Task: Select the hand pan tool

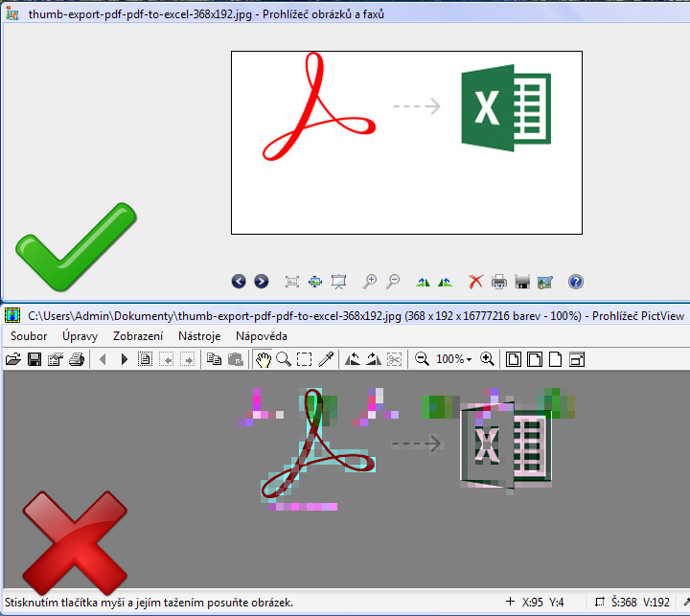Action: (264, 359)
